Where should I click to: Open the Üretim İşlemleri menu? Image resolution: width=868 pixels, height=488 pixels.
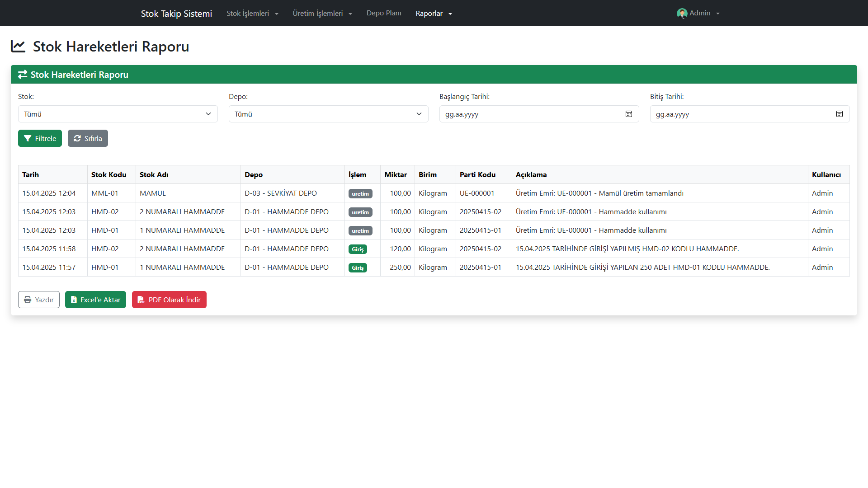click(322, 14)
